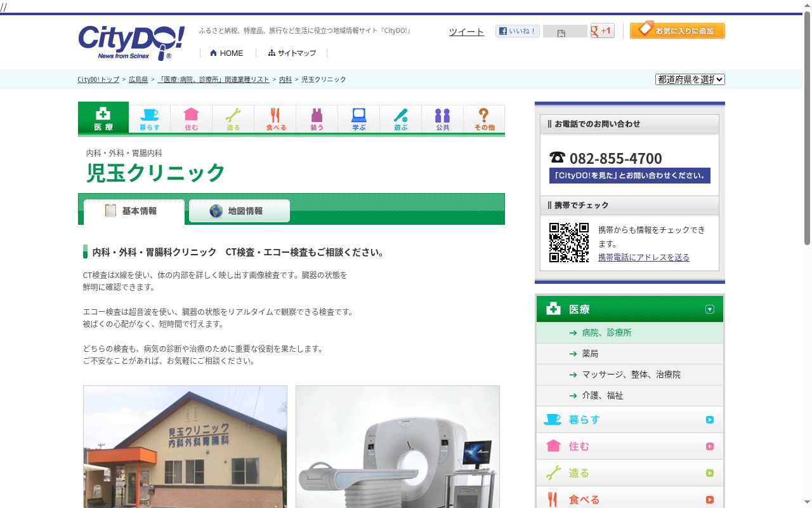The image size is (812, 508).
Task: Click the HOME navigation link
Action: coord(226,53)
